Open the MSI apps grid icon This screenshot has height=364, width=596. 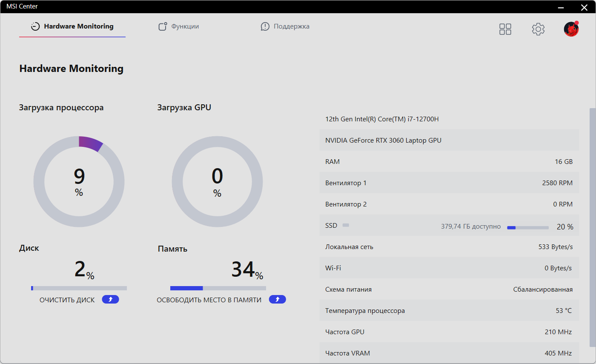(x=505, y=29)
